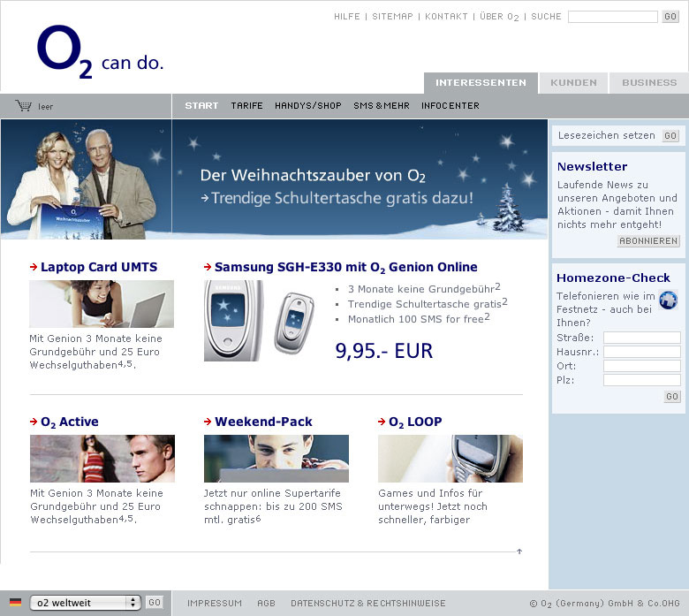Click Datenschutz & Rechtshinweise footer link

(x=367, y=604)
